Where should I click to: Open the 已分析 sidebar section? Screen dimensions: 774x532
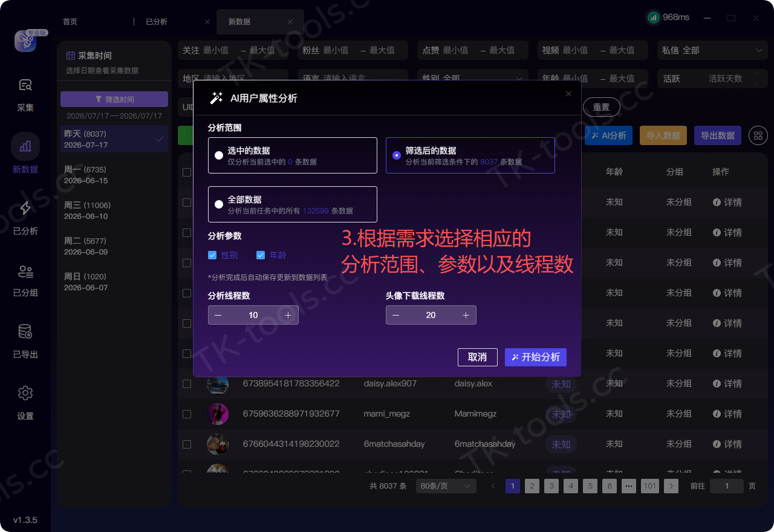25,218
